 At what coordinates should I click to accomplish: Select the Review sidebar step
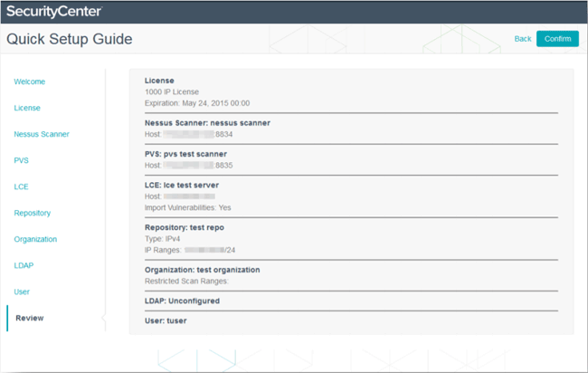tap(30, 318)
